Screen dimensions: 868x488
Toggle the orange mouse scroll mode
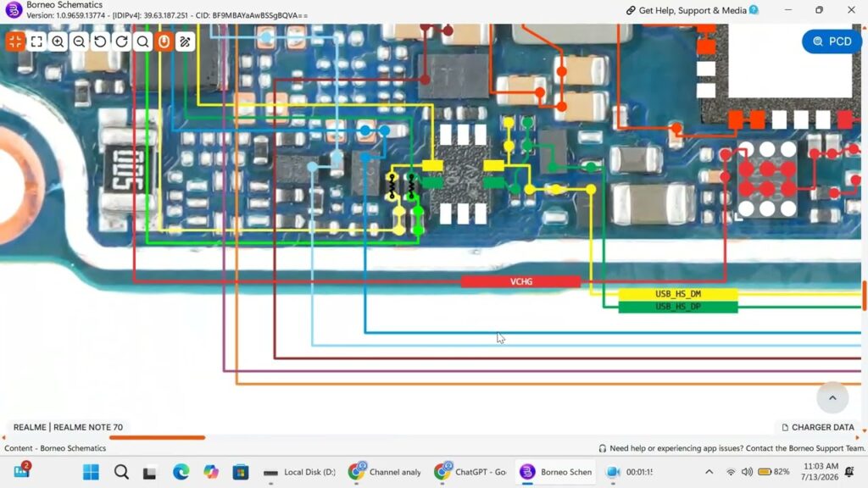coord(164,42)
